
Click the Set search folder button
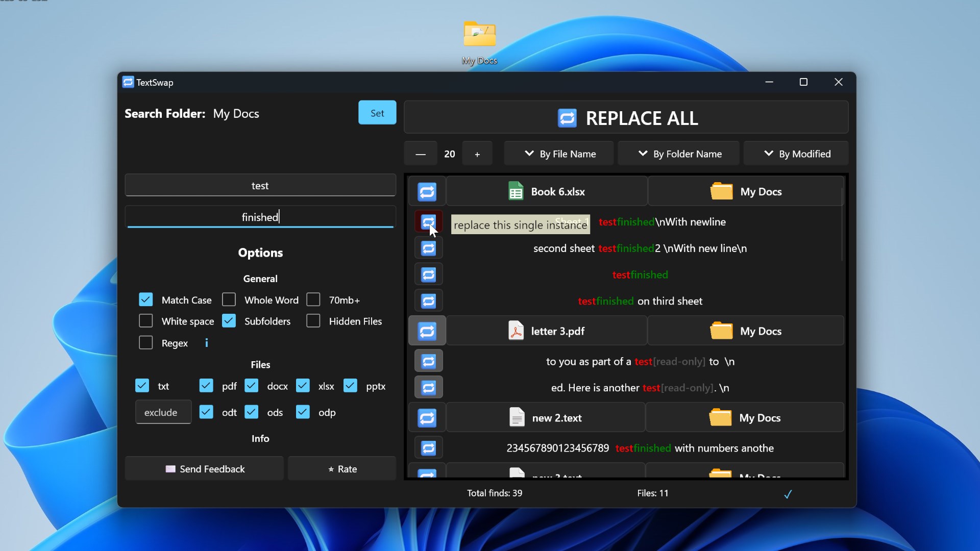point(377,113)
